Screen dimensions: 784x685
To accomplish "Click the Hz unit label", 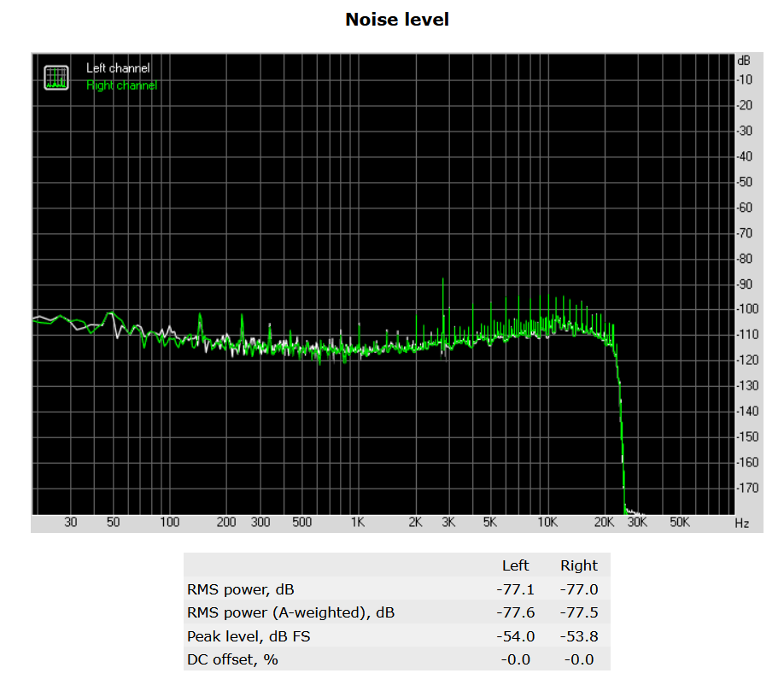I will point(742,524).
